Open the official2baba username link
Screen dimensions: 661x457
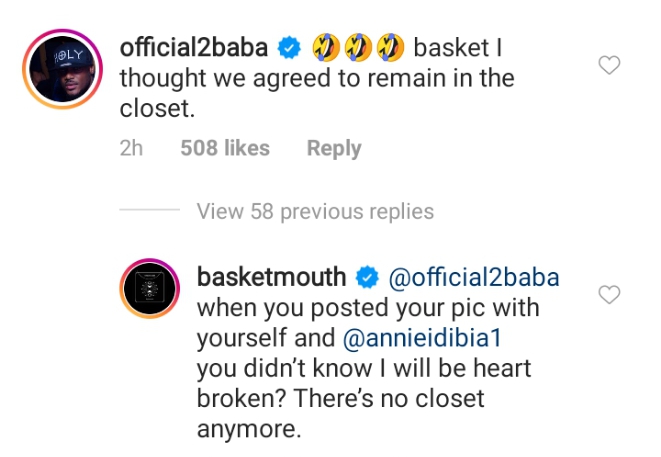(196, 47)
